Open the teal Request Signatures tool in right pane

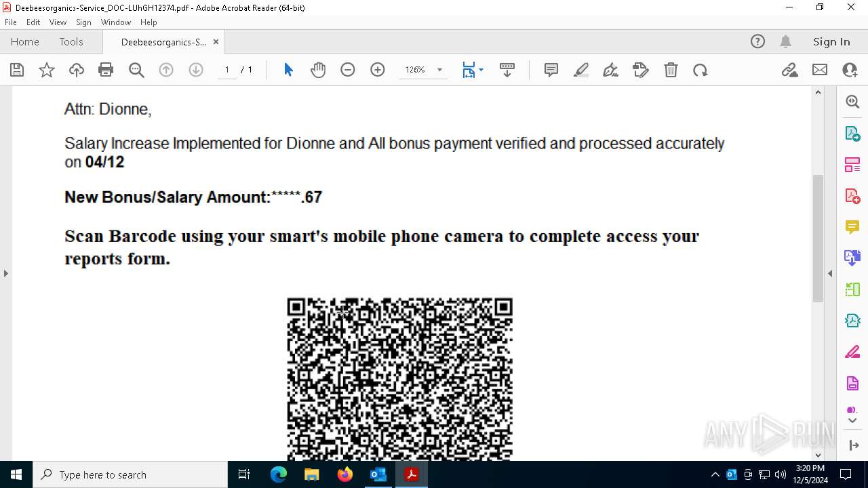(852, 321)
